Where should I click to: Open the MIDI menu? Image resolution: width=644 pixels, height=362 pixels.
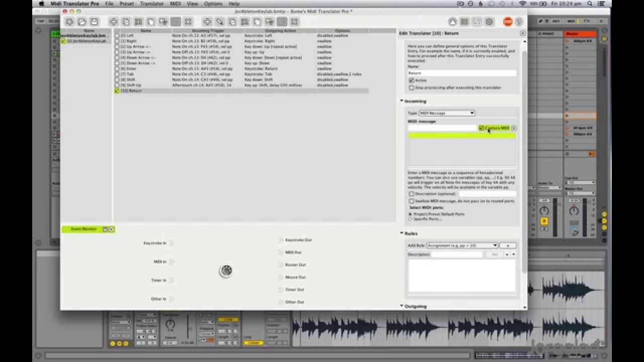176,4
